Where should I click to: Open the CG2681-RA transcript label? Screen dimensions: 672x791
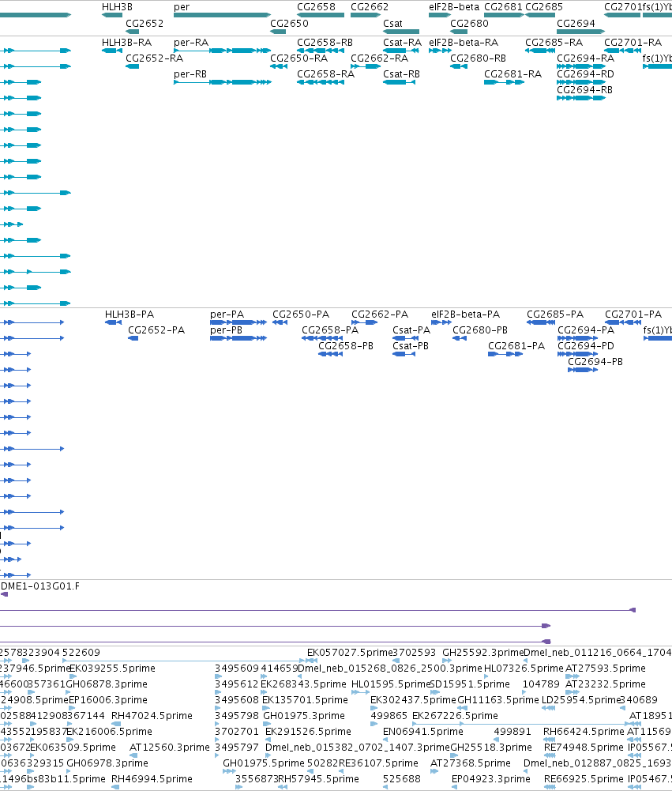point(513,74)
